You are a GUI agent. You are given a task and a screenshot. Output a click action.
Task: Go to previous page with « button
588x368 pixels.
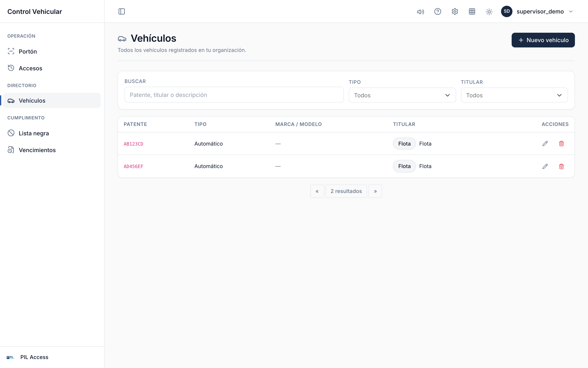(317, 191)
